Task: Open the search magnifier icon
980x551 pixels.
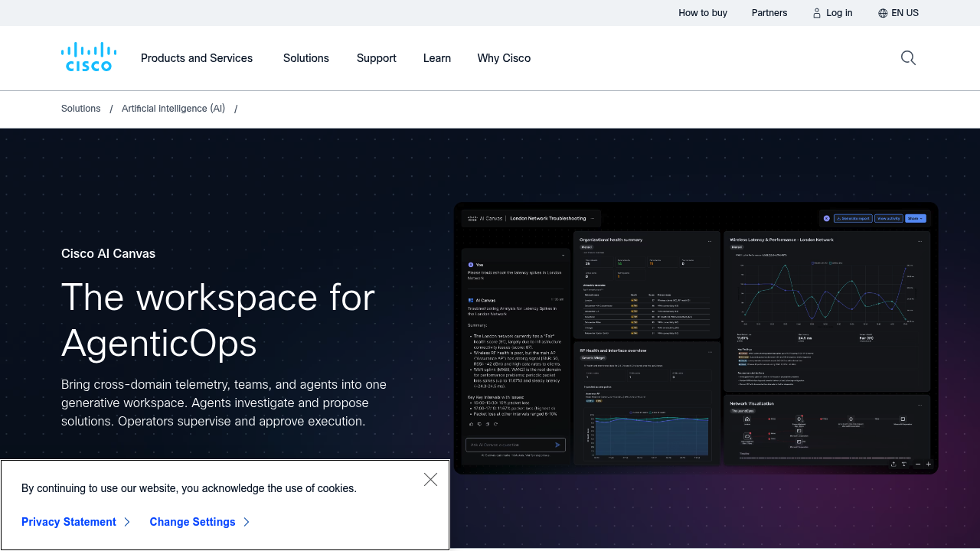Action: [x=908, y=58]
